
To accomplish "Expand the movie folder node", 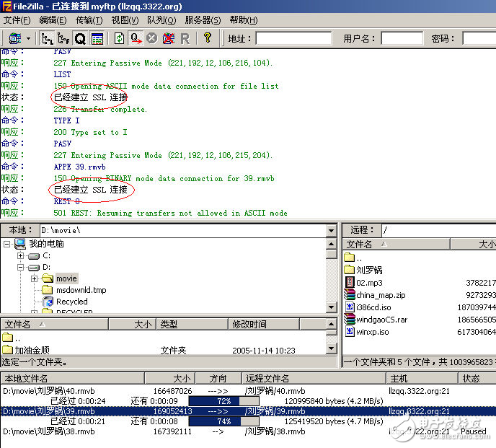I will tap(34, 278).
